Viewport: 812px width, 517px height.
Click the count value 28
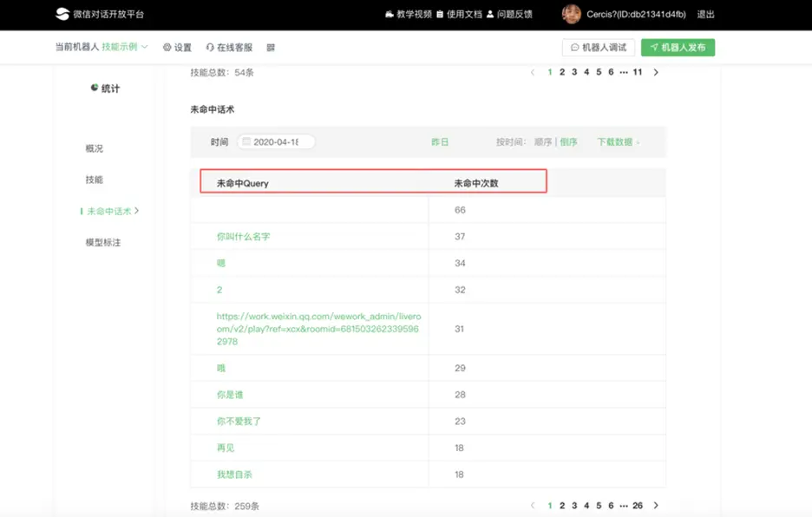tap(460, 394)
